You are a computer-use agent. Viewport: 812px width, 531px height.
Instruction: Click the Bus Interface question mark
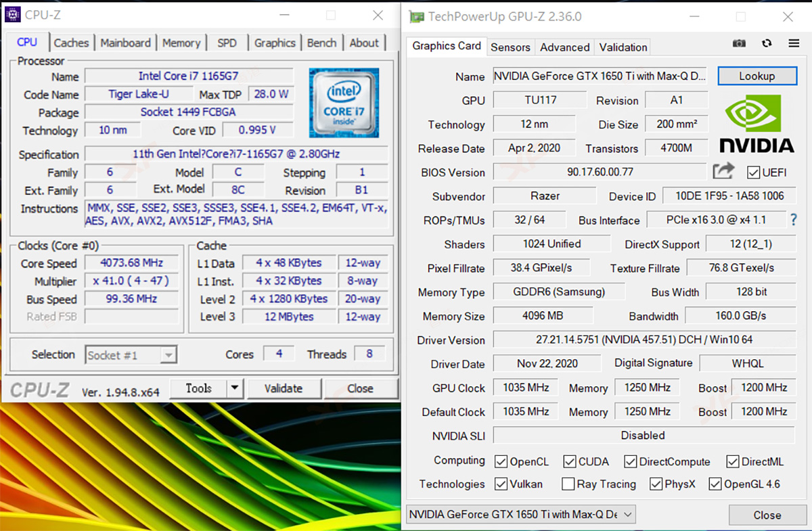click(x=793, y=220)
